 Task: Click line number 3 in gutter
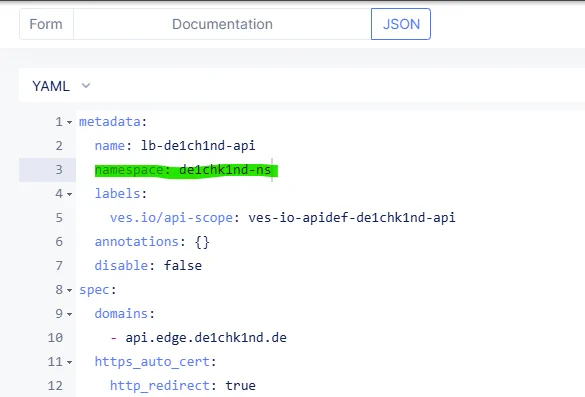pos(59,170)
